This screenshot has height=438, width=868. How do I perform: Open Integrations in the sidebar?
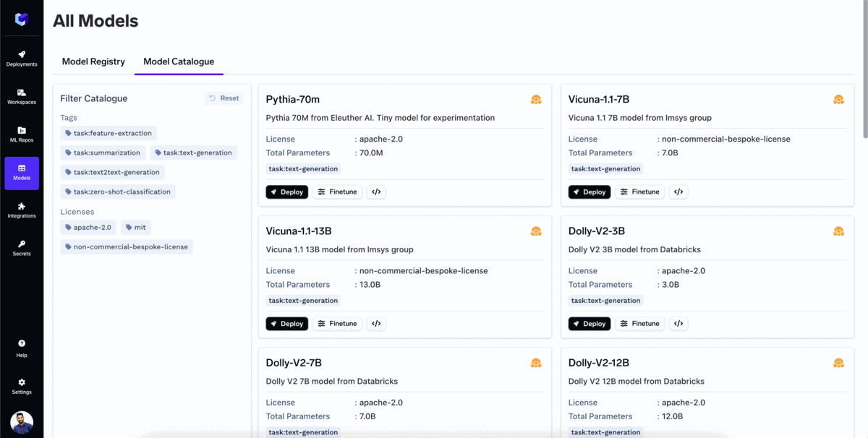pos(22,210)
